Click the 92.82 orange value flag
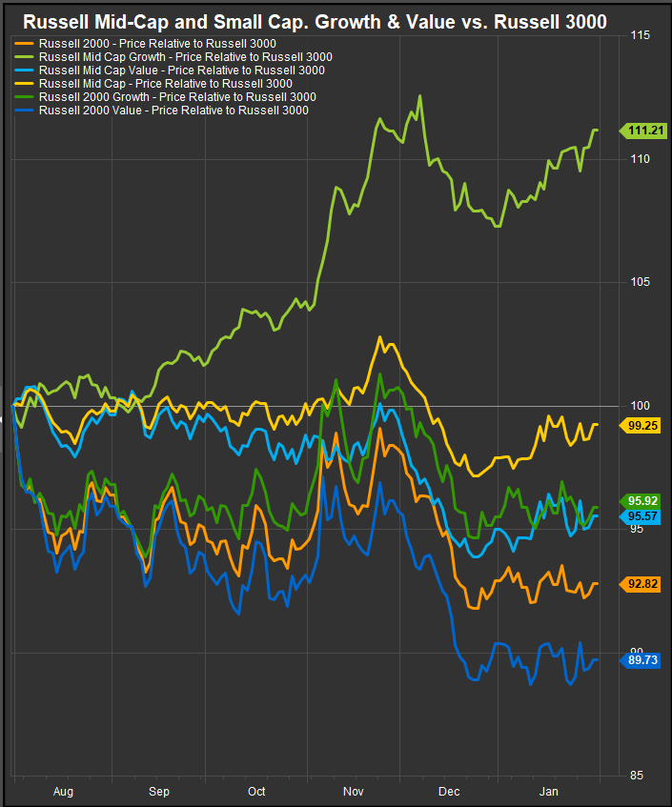The image size is (672, 807). pos(640,584)
